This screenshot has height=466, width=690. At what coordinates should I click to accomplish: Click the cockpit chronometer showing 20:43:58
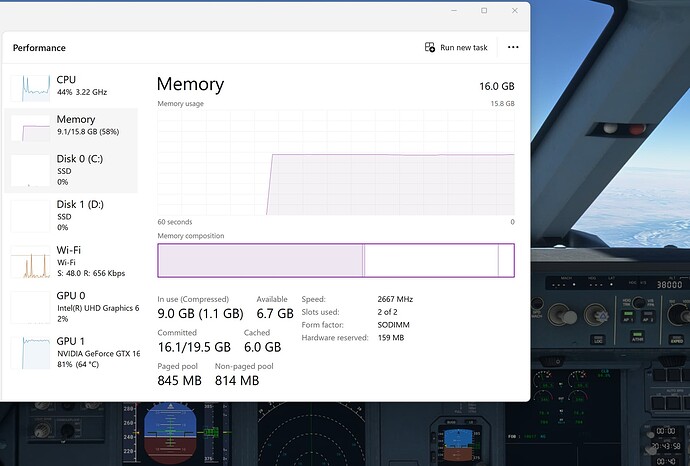click(668, 447)
